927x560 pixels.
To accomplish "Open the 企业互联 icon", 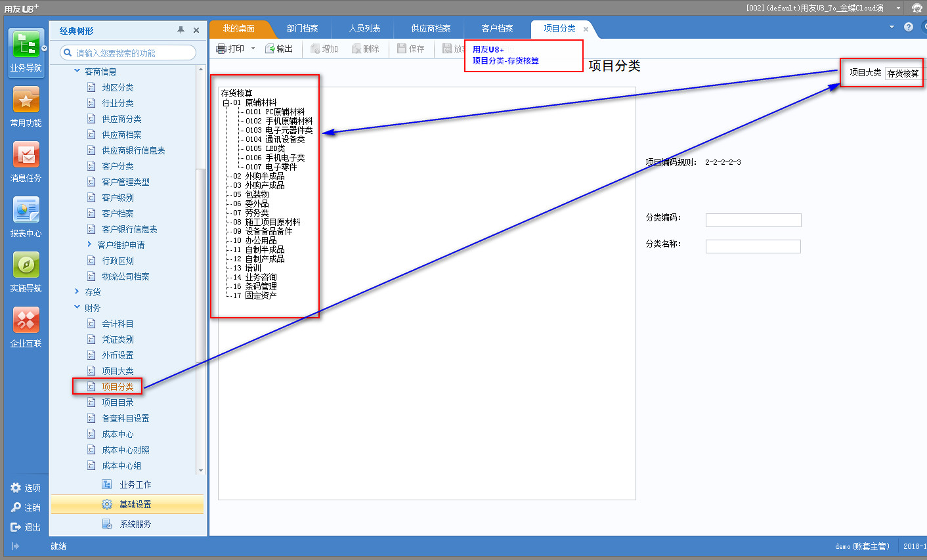I will click(x=26, y=321).
